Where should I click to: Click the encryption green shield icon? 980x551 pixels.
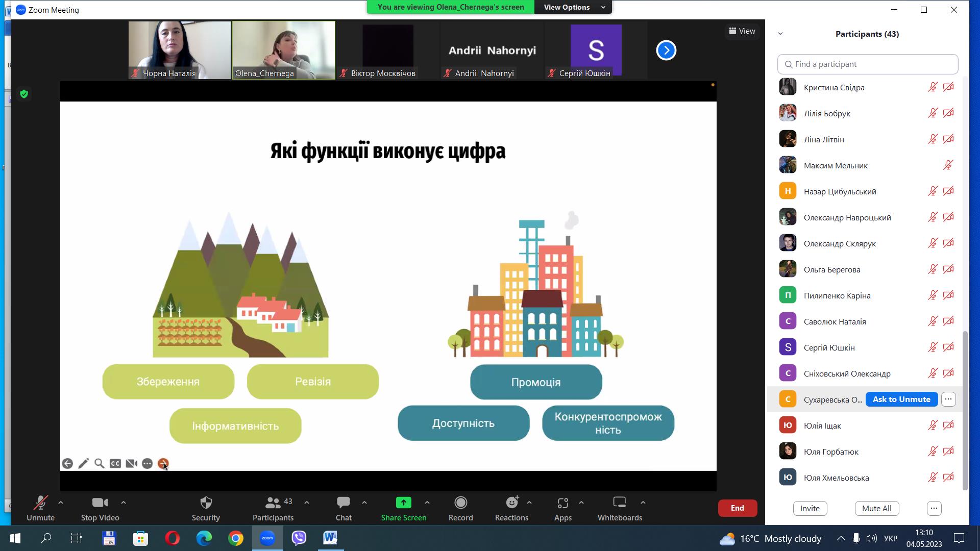tap(24, 94)
